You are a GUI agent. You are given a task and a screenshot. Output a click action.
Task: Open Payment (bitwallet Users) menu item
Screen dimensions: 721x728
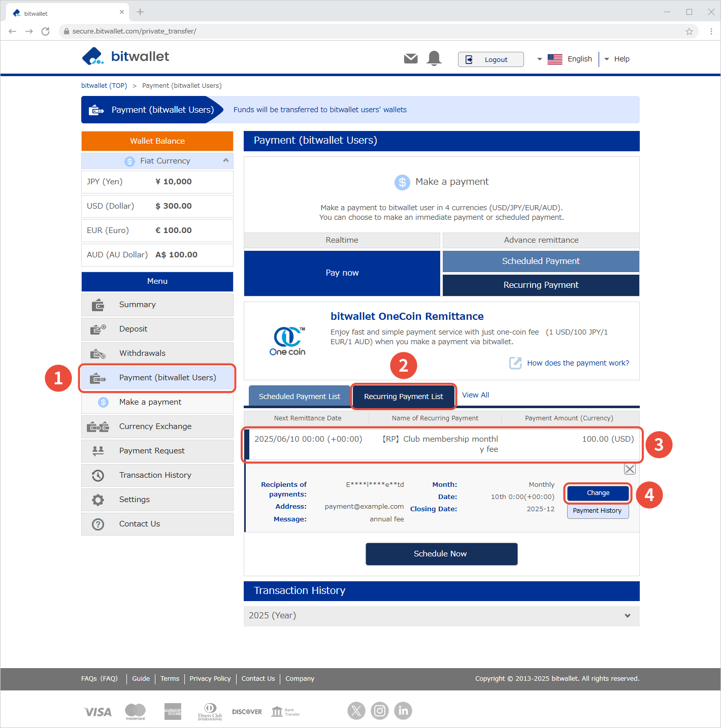[157, 378]
